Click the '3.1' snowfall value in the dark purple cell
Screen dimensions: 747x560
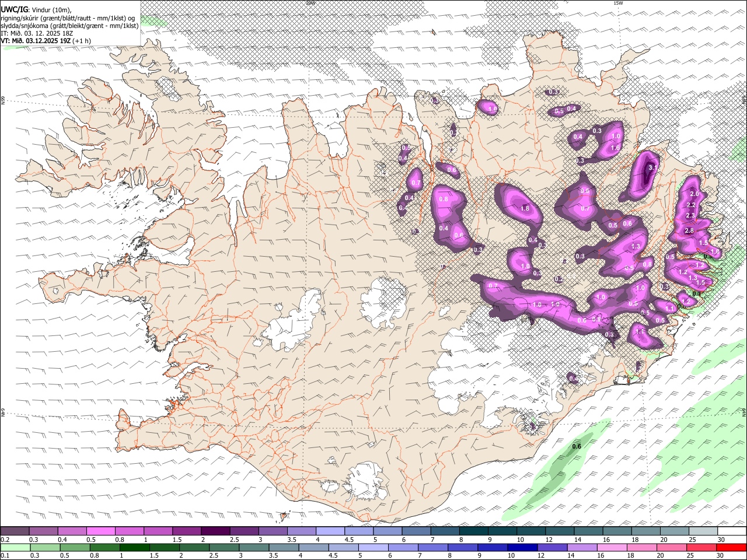click(x=652, y=168)
